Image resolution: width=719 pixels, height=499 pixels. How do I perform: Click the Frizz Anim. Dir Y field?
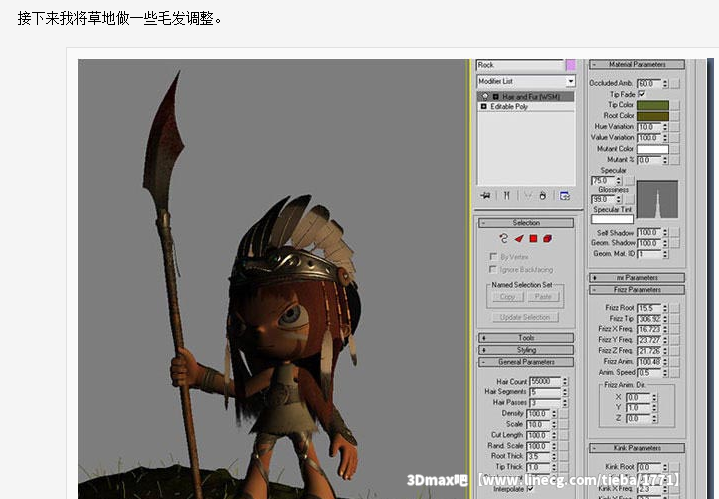click(638, 408)
